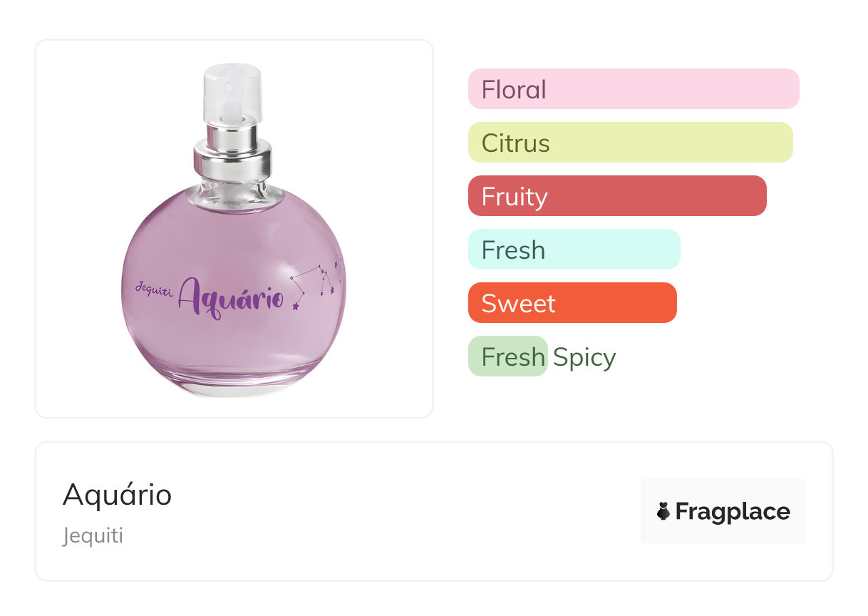Select the orange Sweet accord bar
Viewport: 868px width, 616px height.
pyautogui.click(x=572, y=303)
